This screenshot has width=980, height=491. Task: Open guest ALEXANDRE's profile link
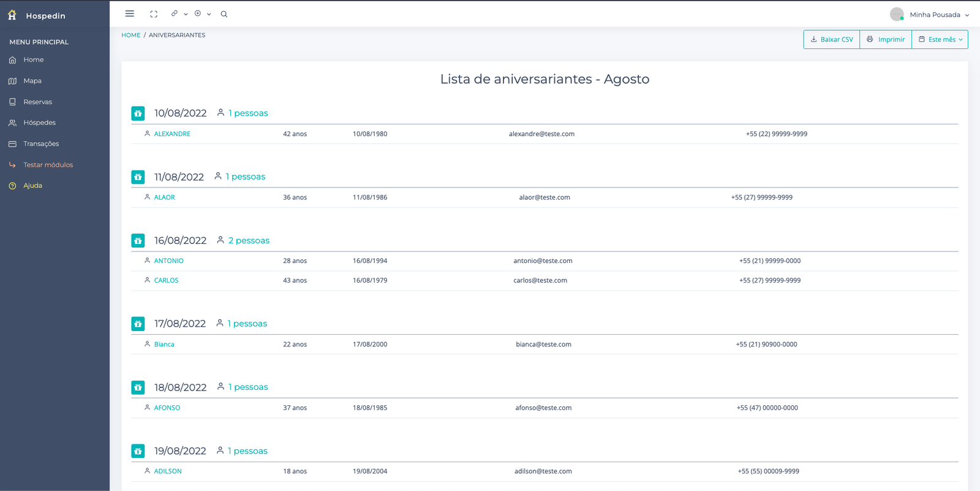[172, 134]
